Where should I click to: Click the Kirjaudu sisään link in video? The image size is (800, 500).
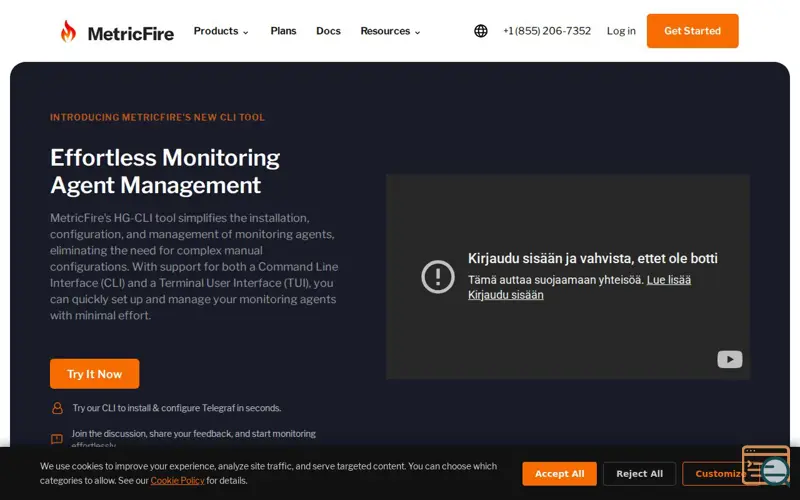point(506,295)
